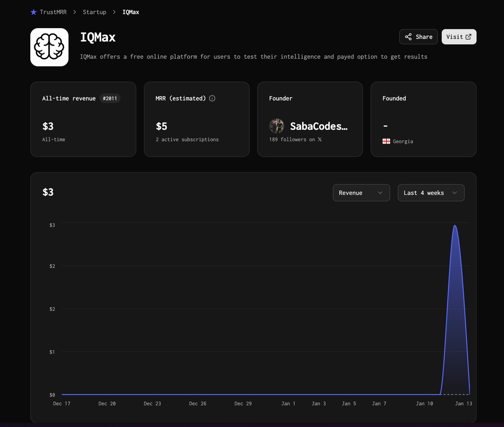Click the Georgia flag icon
Viewport: 504px width, 427px height.
[x=386, y=141]
